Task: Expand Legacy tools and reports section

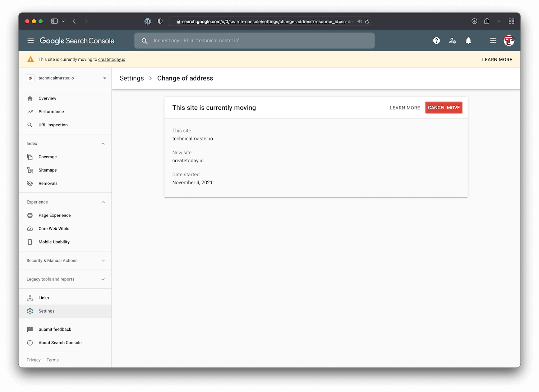Action: 103,279
